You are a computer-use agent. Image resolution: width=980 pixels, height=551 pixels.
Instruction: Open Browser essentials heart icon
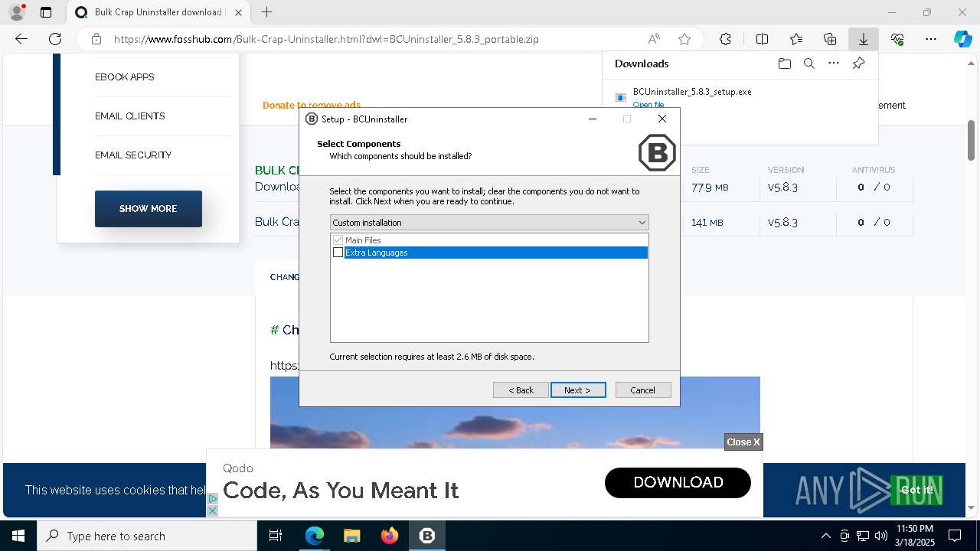[x=897, y=39]
